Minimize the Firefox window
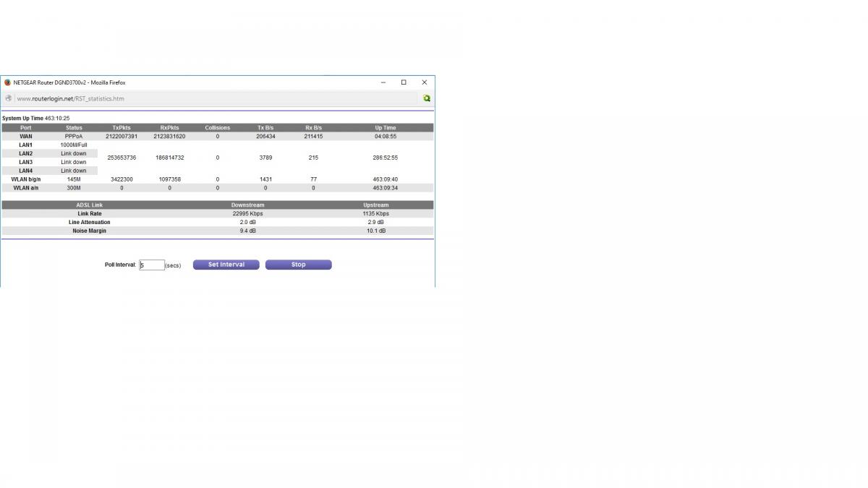 [383, 82]
